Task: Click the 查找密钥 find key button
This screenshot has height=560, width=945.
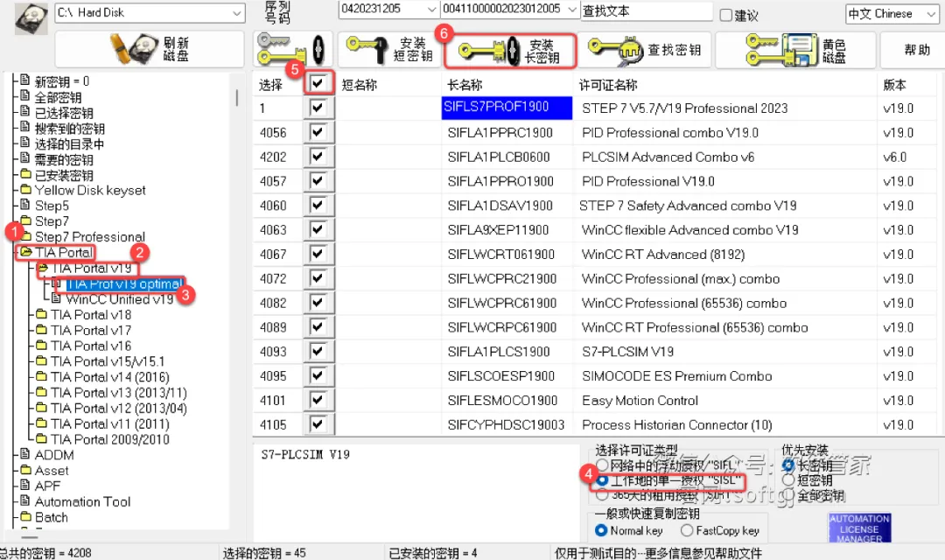Action: 645,49
